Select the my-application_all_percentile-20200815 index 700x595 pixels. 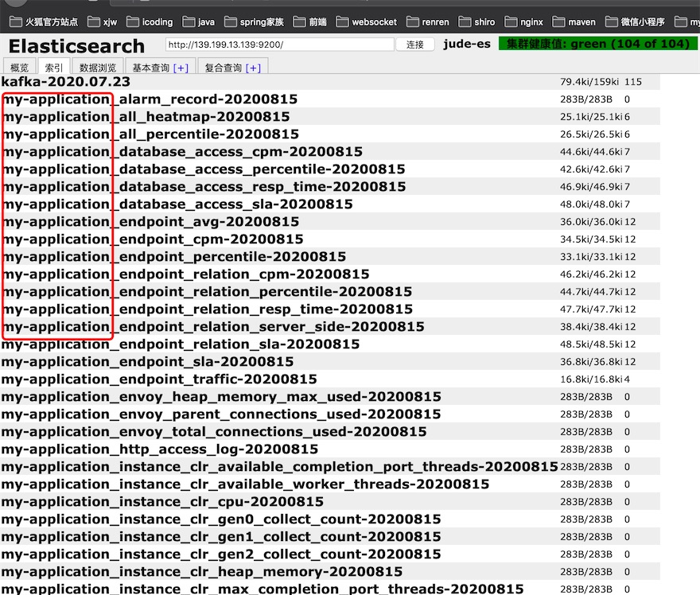(x=150, y=134)
